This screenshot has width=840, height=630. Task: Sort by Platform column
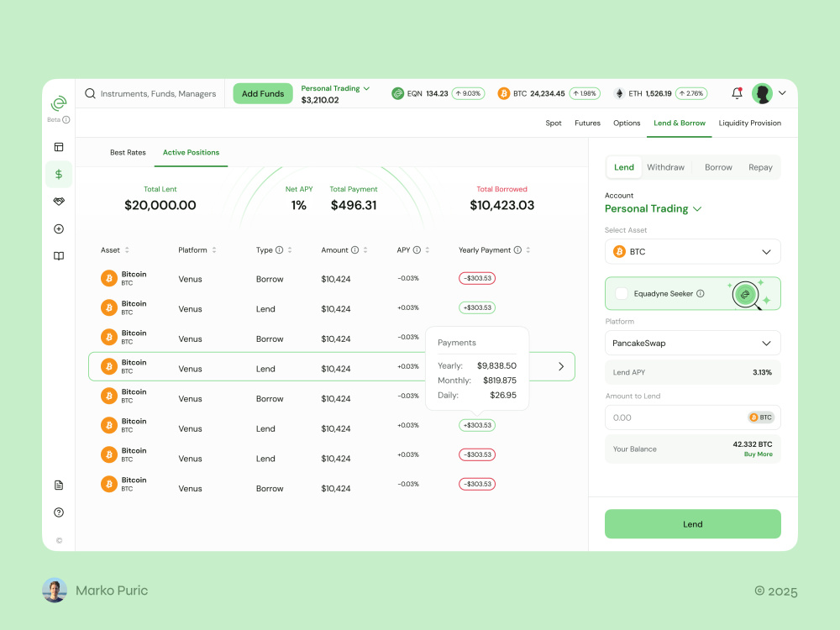[213, 250]
